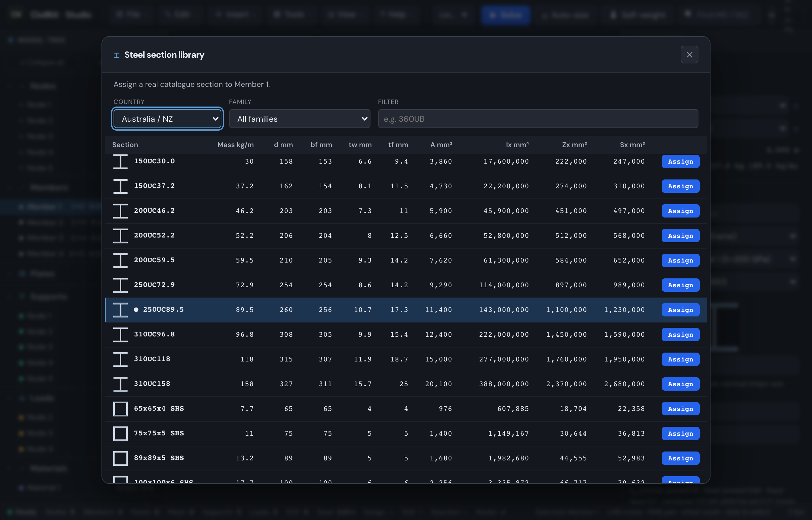
Task: Click the steel section library title icon
Action: (116, 55)
